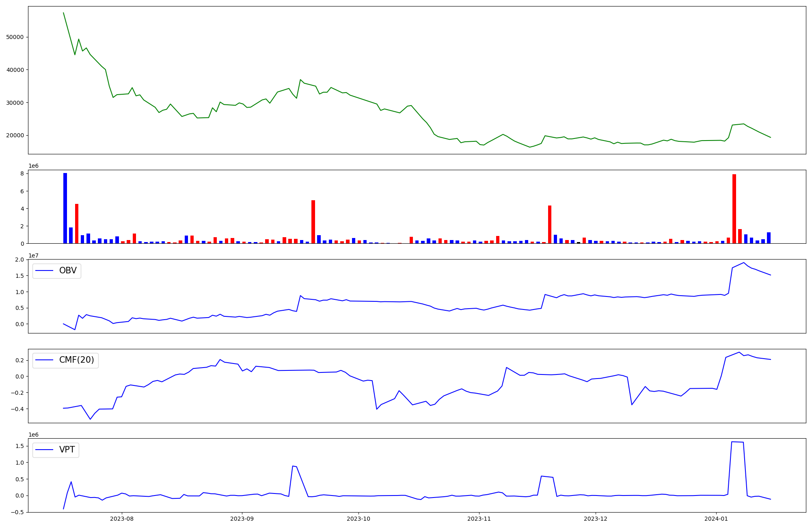Select the 2023-10 x-axis date label
This screenshot has height=528, width=812.
pyautogui.click(x=358, y=519)
